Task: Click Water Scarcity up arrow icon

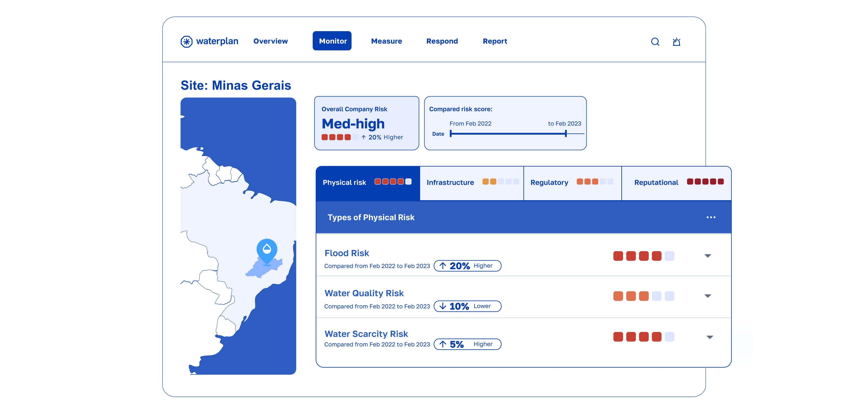Action: coord(443,344)
